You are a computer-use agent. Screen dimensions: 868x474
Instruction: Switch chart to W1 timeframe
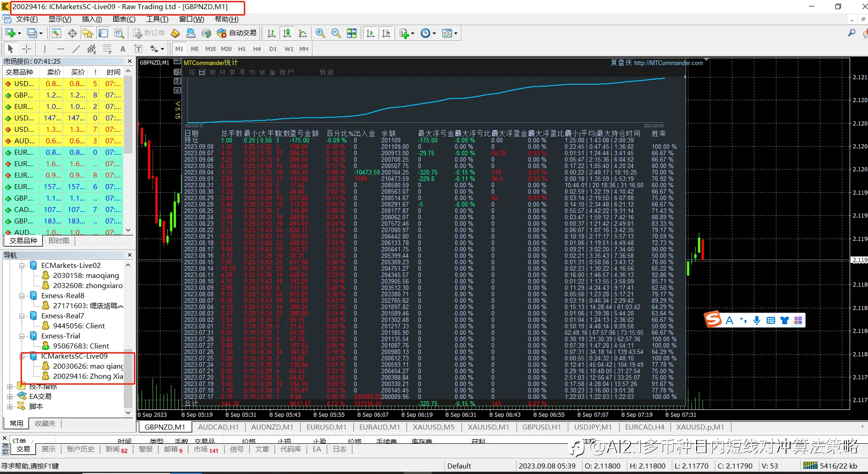[x=289, y=49]
